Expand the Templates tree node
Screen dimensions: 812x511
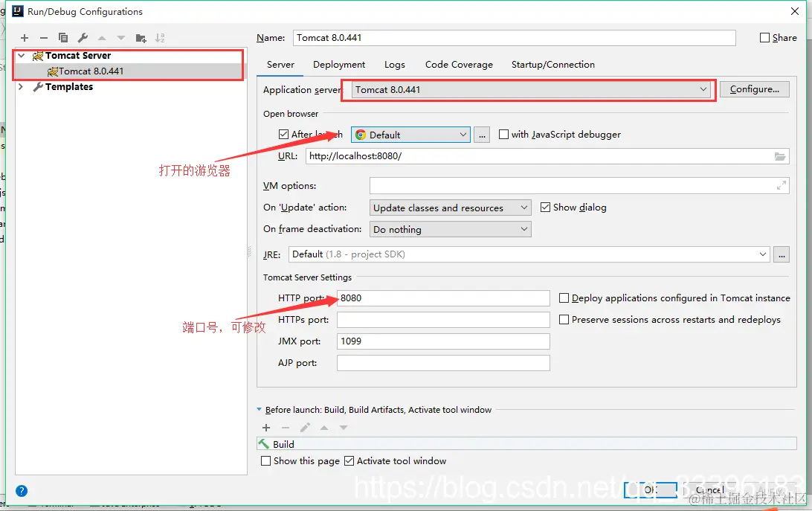(x=21, y=86)
